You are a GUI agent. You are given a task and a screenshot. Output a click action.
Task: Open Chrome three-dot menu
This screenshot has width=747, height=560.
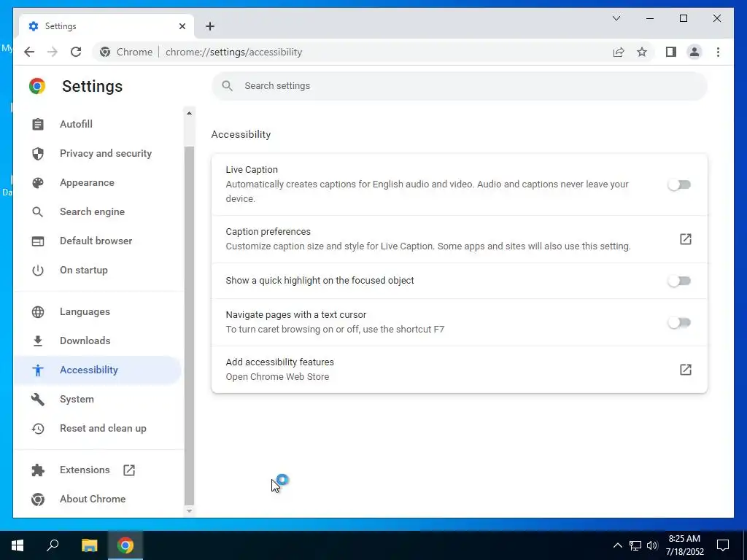[x=718, y=52]
